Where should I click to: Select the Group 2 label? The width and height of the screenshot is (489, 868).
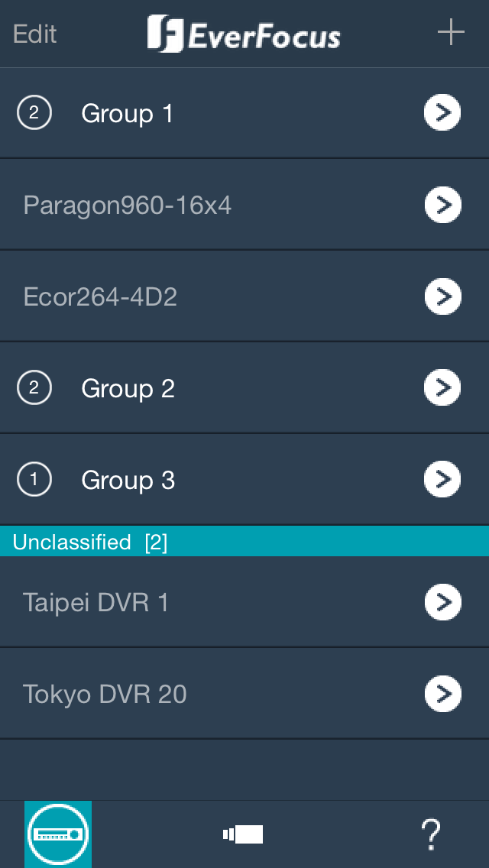click(128, 389)
